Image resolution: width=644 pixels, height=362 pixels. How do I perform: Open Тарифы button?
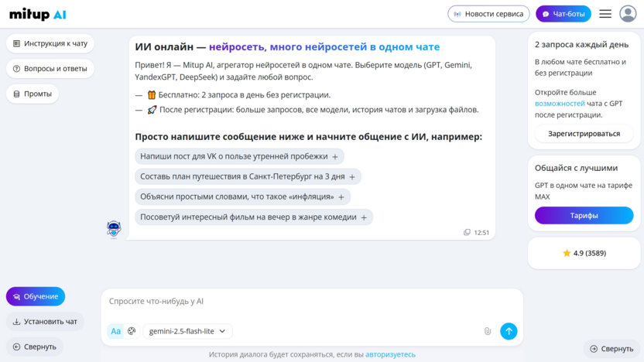pyautogui.click(x=584, y=216)
